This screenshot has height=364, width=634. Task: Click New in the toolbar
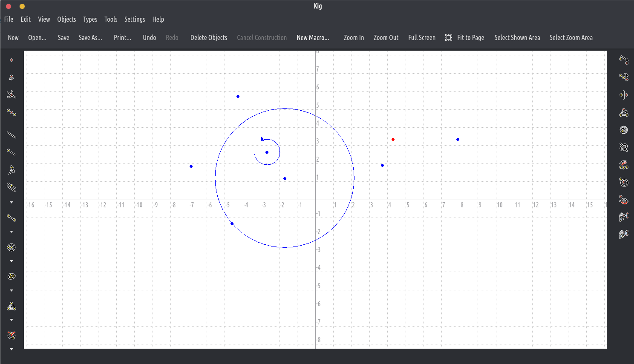pyautogui.click(x=13, y=37)
